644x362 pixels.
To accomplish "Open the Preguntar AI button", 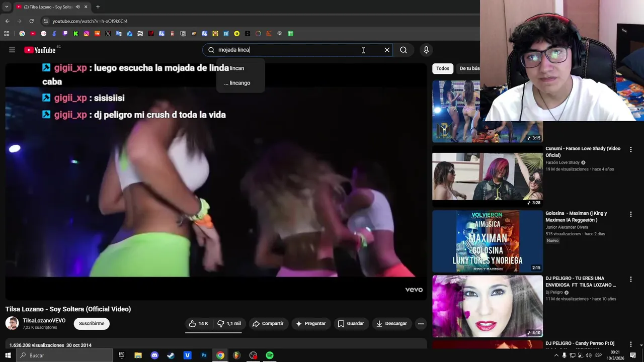I will [310, 323].
